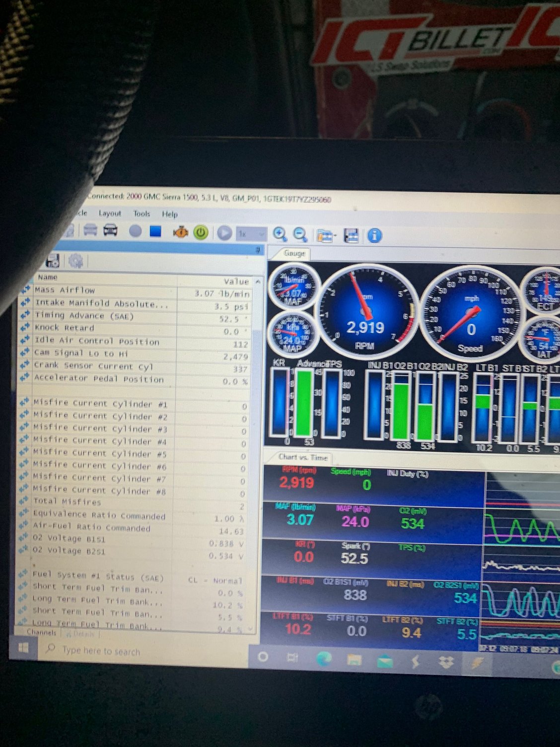The height and width of the screenshot is (747, 560).
Task: Toggle the channels panel pin icon
Action: point(258,250)
